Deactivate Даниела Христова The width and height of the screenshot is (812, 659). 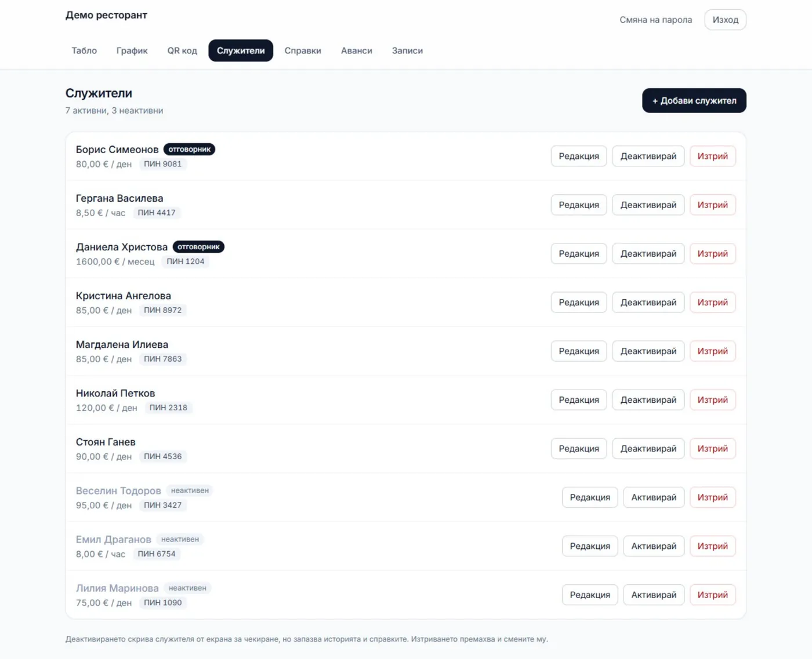point(648,253)
